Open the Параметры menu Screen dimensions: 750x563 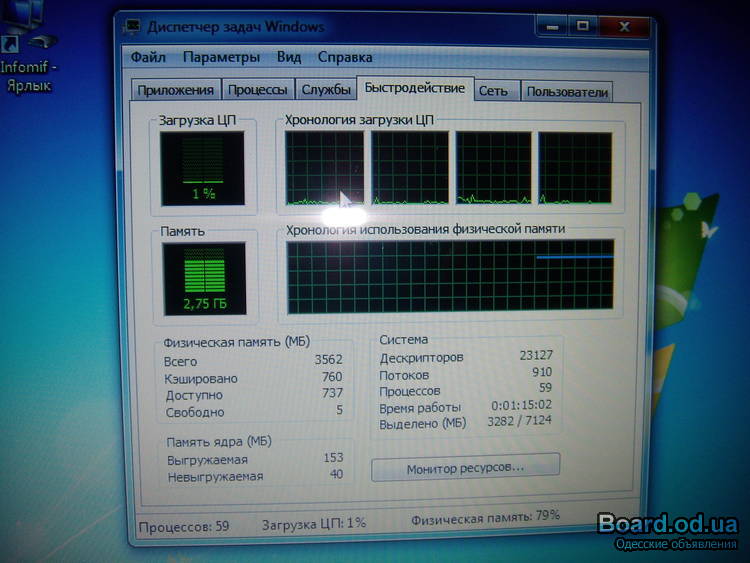coord(221,57)
